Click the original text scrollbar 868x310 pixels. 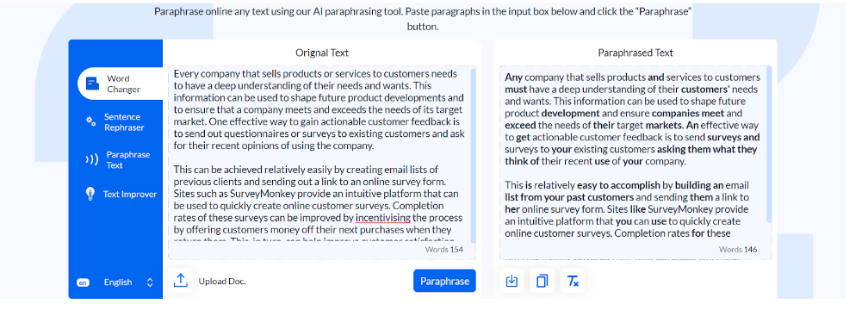click(x=473, y=155)
